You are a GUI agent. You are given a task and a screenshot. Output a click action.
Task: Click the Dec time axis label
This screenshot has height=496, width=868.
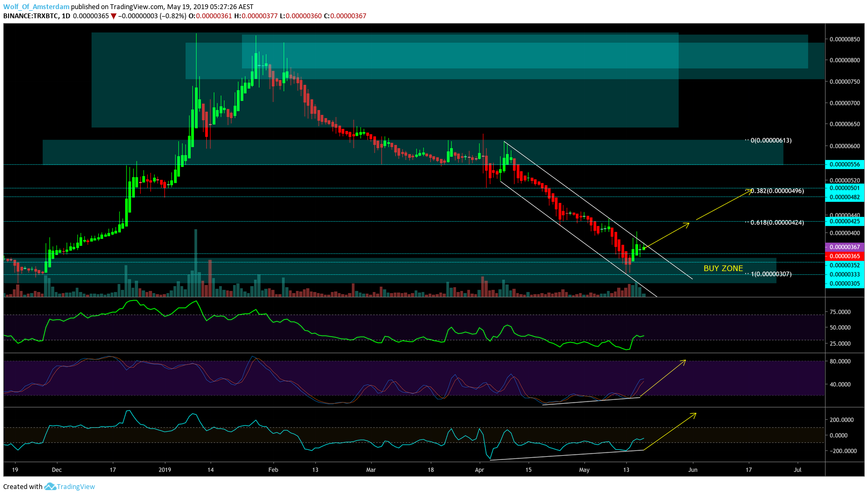[x=57, y=470]
